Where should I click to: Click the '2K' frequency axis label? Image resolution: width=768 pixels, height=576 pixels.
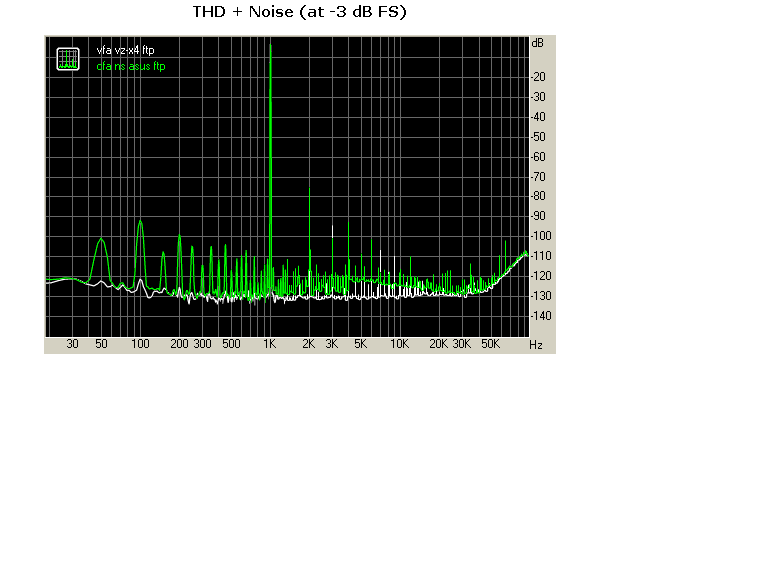309,344
